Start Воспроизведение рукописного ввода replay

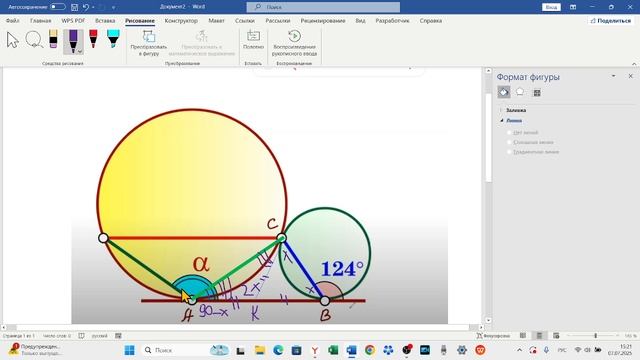[294, 43]
